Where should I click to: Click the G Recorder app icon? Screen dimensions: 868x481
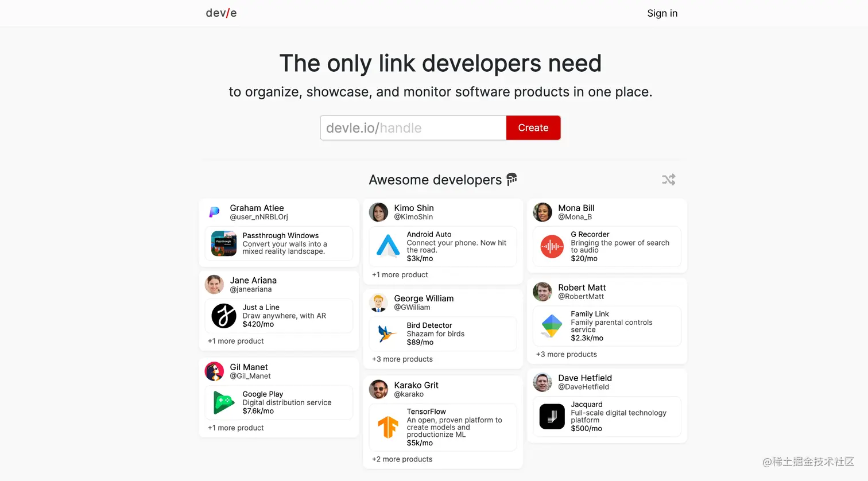pos(552,246)
